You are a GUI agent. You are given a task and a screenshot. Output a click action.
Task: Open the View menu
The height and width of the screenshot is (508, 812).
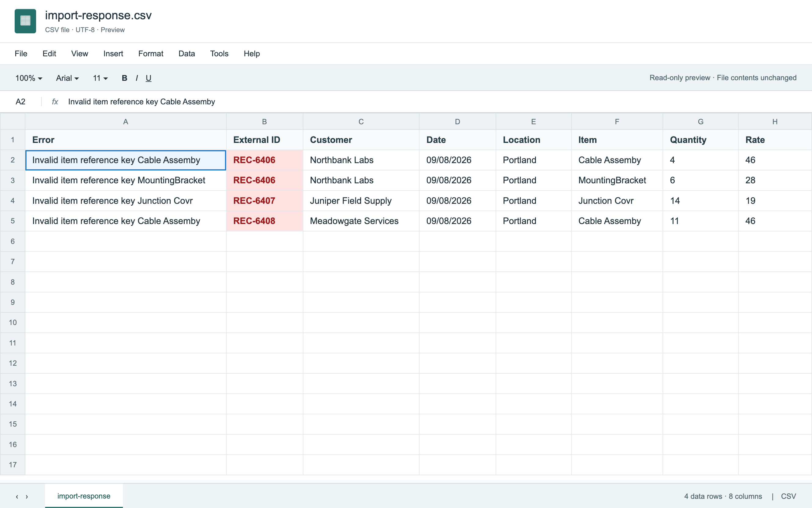(x=79, y=54)
